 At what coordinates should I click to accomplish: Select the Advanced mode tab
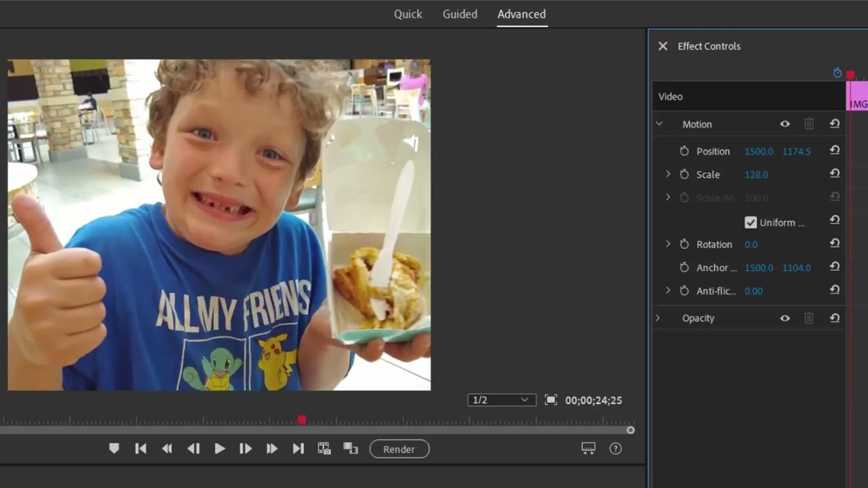click(x=521, y=14)
